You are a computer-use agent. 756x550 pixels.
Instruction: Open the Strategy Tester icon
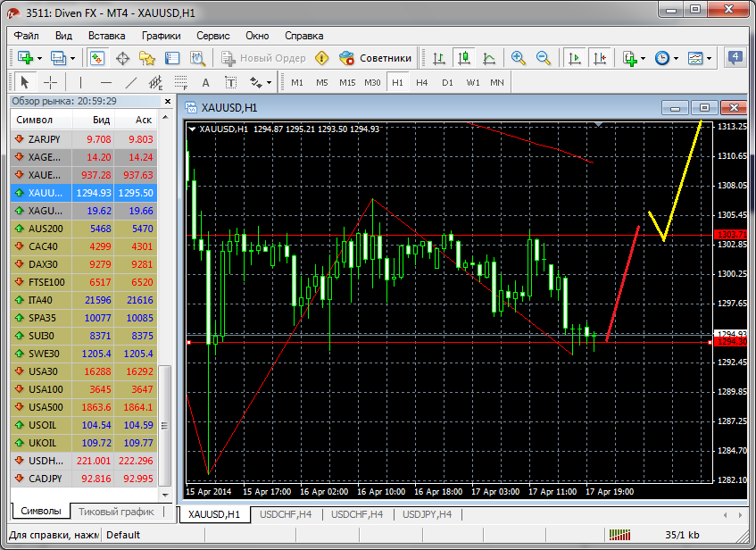(x=197, y=58)
